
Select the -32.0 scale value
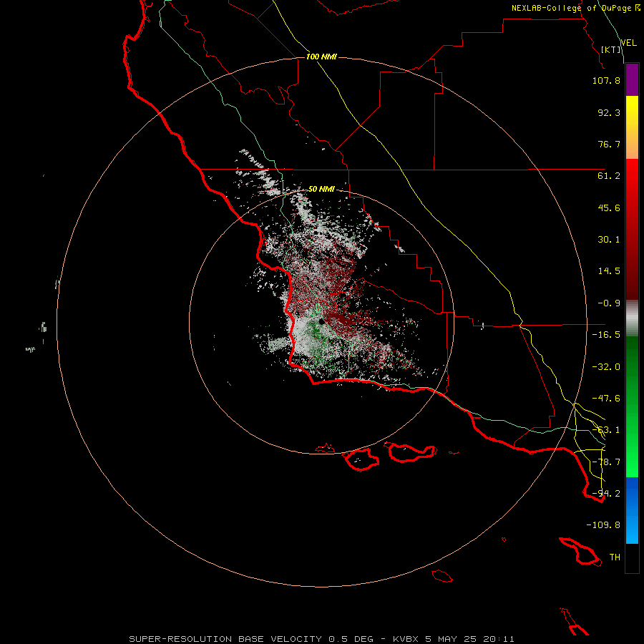606,367
